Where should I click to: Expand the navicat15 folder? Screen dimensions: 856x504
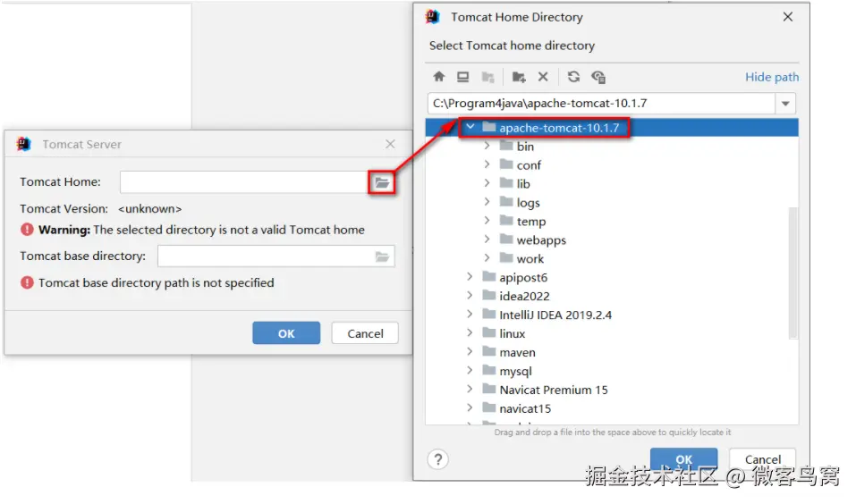pos(470,407)
